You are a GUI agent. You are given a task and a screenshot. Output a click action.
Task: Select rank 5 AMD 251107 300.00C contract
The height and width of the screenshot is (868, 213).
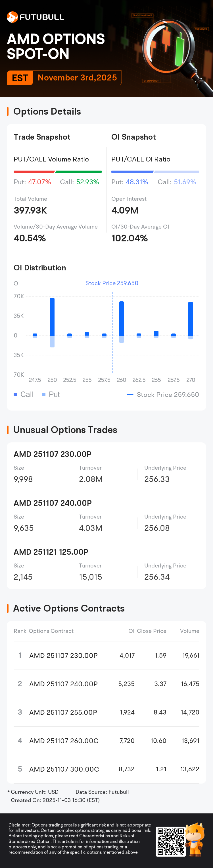tap(64, 769)
